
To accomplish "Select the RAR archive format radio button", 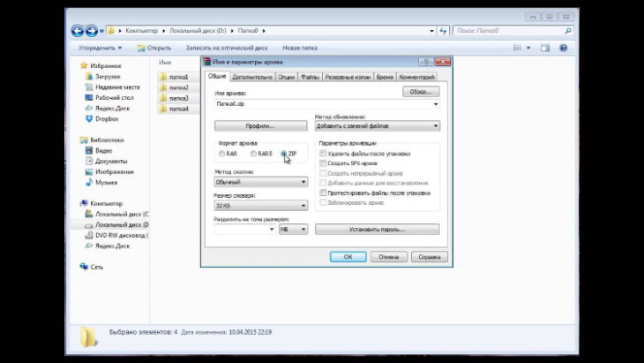I will tap(221, 154).
